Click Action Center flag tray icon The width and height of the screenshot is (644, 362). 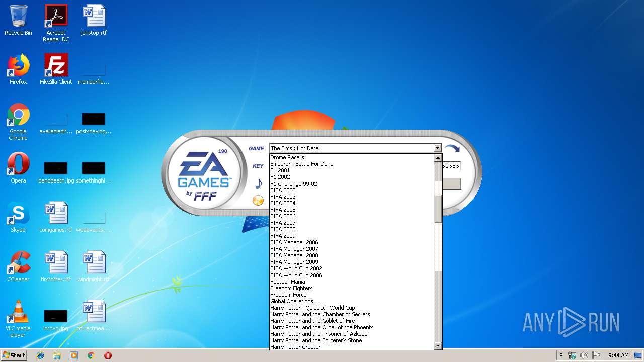pos(596,355)
